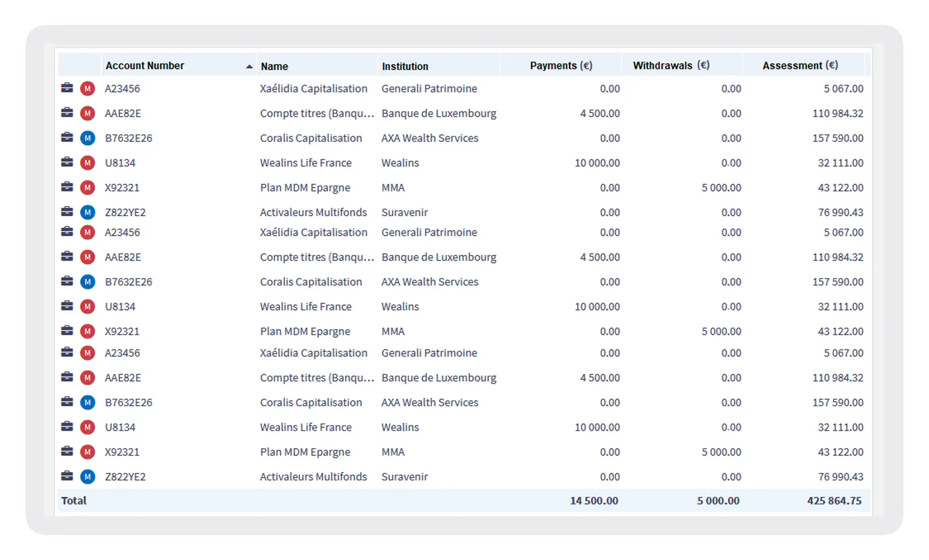
Task: Click Xaélidia Capitalisation in the topmost A23456 row
Action: pyautogui.click(x=313, y=89)
